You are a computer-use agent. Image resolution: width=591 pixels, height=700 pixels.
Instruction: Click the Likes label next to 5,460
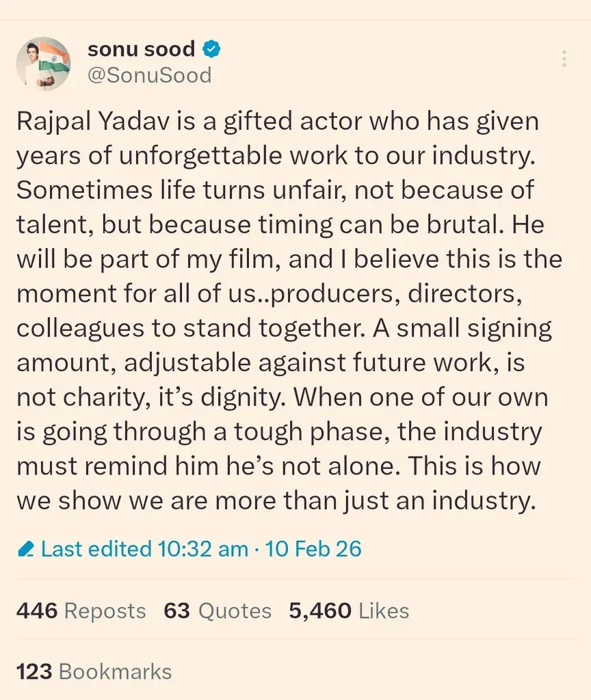pyautogui.click(x=383, y=611)
